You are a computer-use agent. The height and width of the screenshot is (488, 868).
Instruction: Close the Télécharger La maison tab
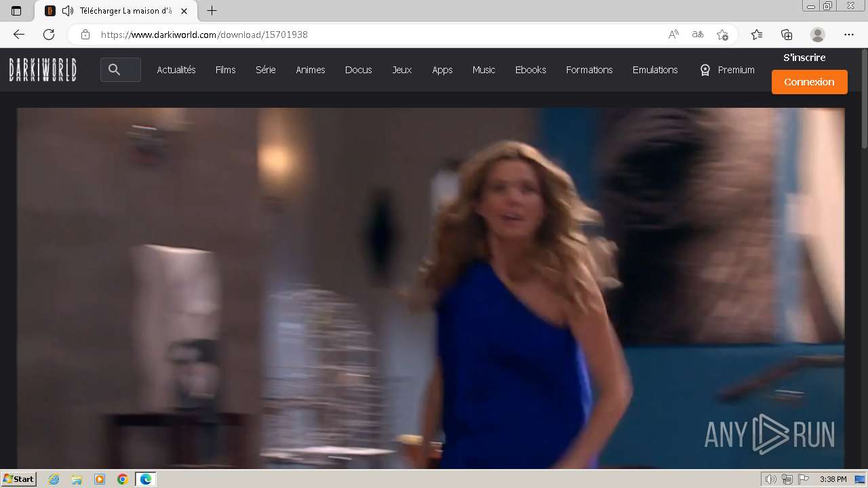click(184, 11)
